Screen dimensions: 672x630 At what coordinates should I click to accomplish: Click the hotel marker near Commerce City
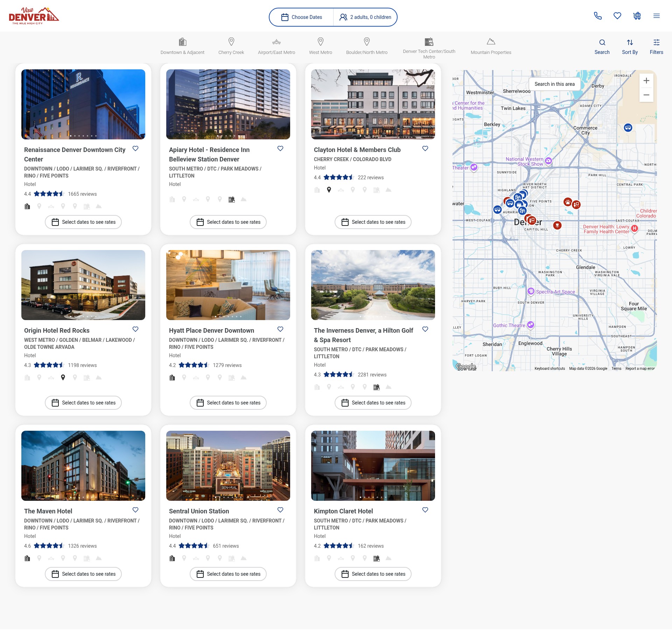[x=628, y=127]
